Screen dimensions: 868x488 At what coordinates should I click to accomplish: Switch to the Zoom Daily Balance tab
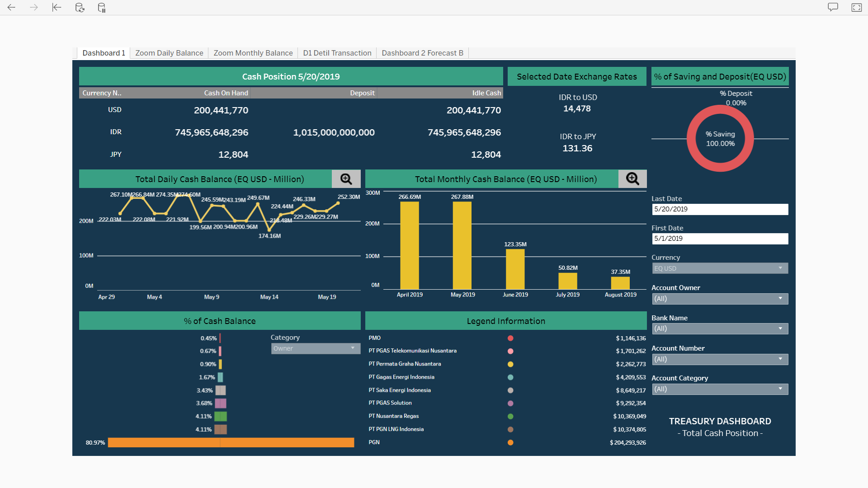[169, 53]
